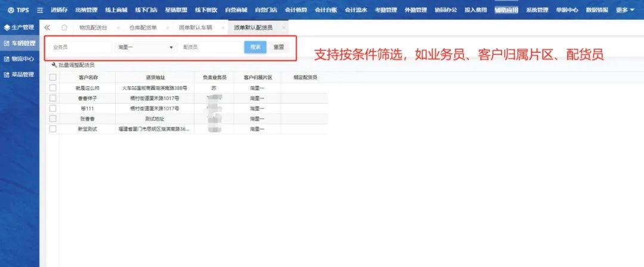The width and height of the screenshot is (644, 267).
Task: Open the 湖里一 area dropdown filter
Action: [145, 47]
